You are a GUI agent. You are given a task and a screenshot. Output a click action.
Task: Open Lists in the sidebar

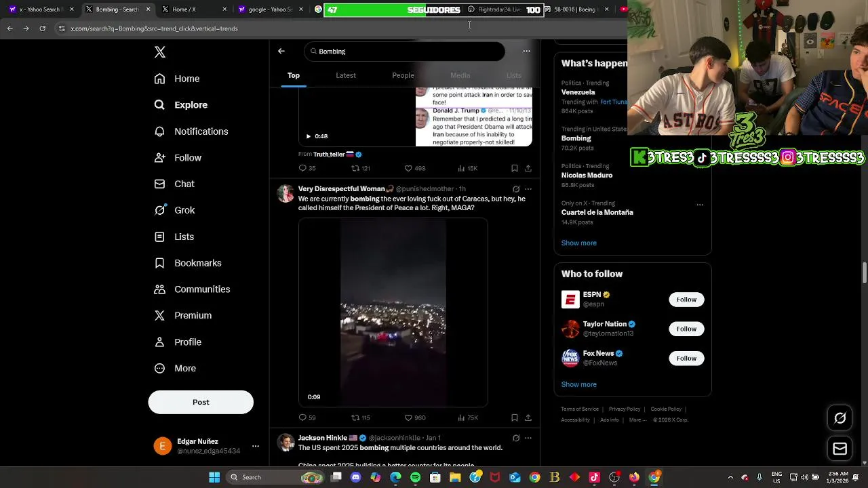174,237
